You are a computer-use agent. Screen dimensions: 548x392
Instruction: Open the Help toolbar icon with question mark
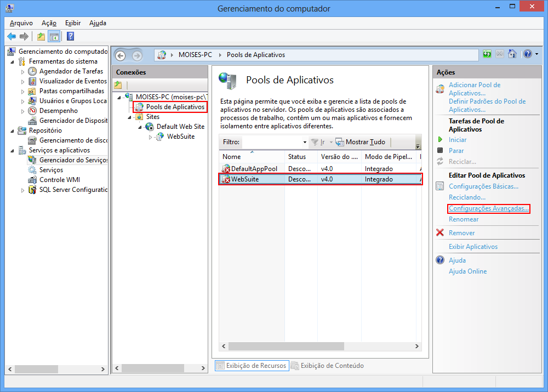tap(70, 36)
